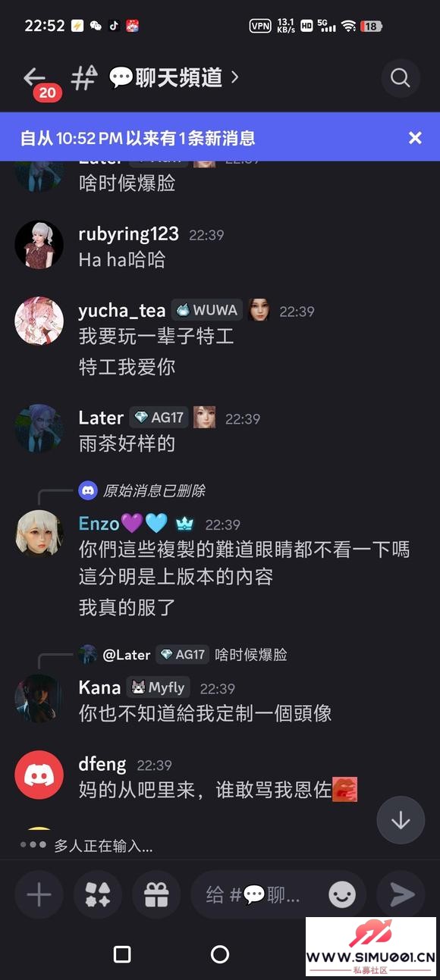Open rubyring123's avatar
Viewport: 440px width, 980px height.
point(39,245)
